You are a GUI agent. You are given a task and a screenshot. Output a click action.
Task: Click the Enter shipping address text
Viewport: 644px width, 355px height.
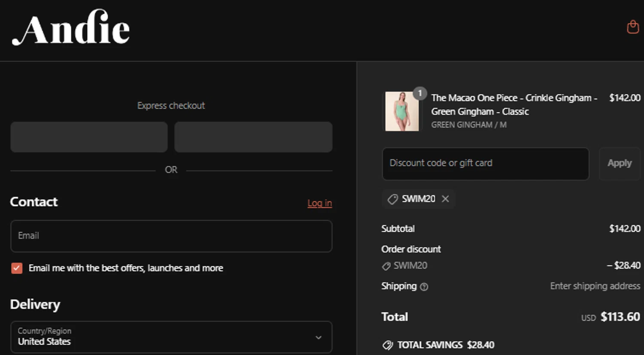pyautogui.click(x=595, y=286)
